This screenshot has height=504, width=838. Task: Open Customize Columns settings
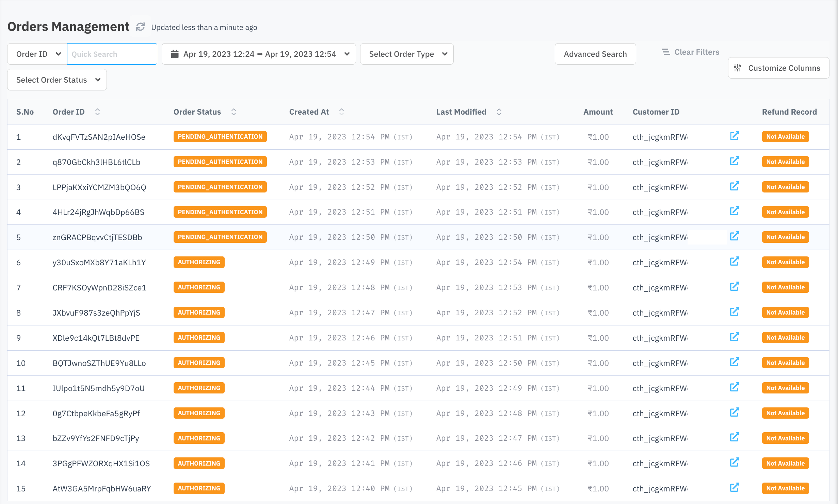(x=778, y=68)
